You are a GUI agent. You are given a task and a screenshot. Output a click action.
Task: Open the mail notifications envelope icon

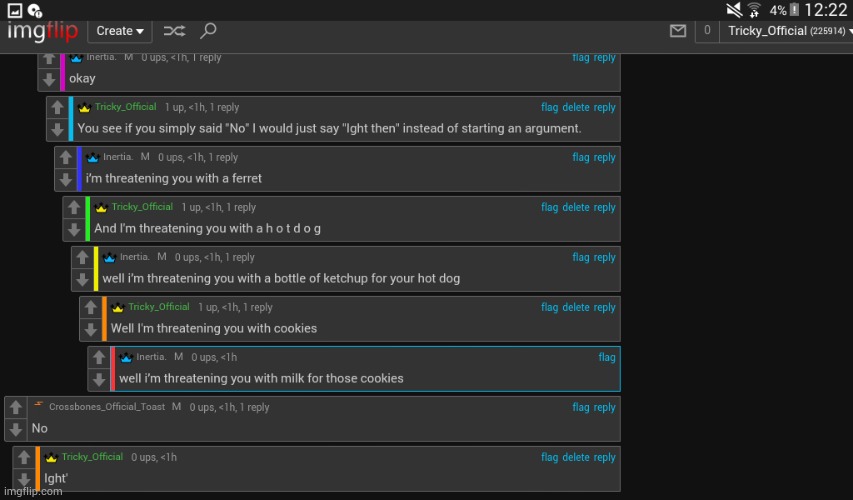click(x=678, y=31)
